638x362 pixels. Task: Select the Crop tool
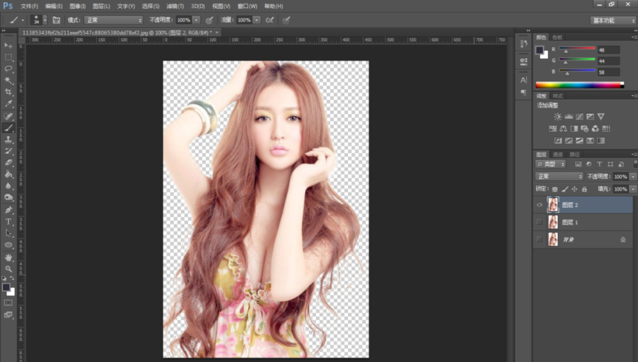(9, 92)
